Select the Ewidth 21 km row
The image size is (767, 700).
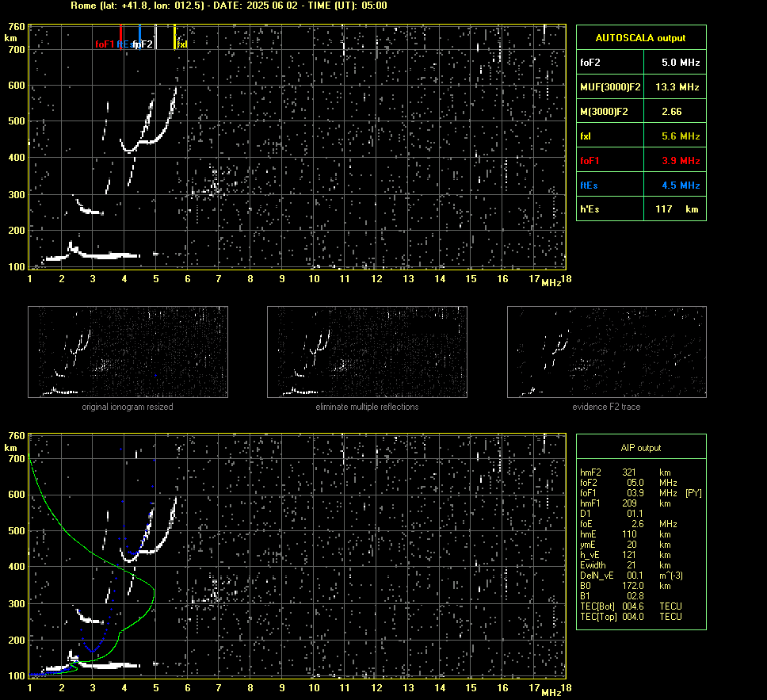(x=626, y=565)
